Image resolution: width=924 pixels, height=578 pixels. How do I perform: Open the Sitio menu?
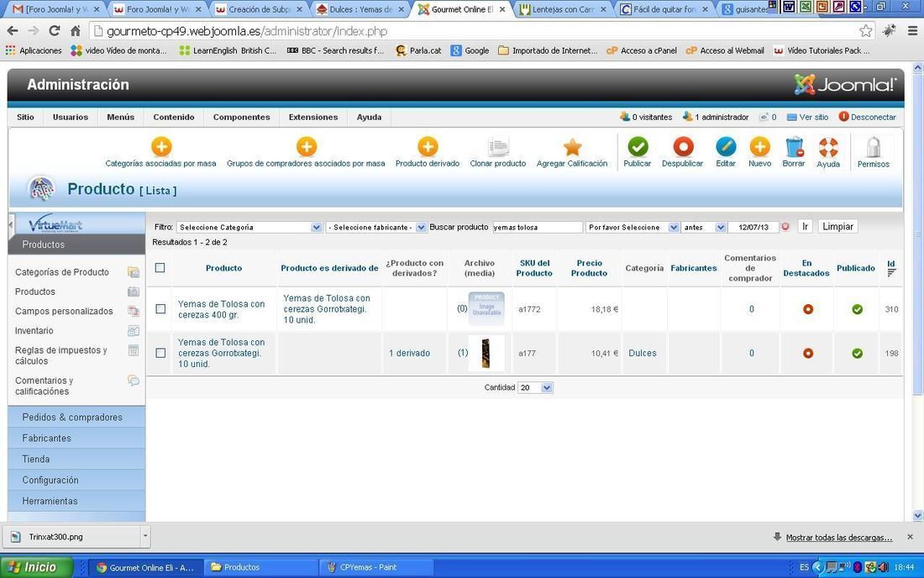tap(25, 118)
